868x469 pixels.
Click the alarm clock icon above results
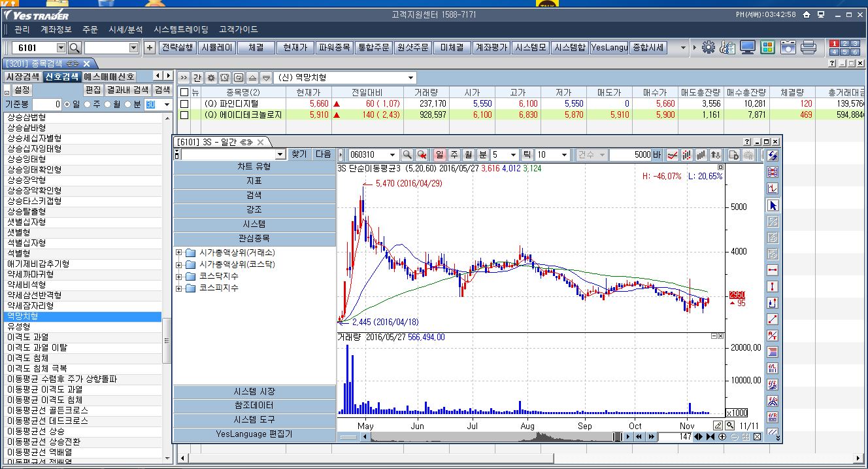225,78
